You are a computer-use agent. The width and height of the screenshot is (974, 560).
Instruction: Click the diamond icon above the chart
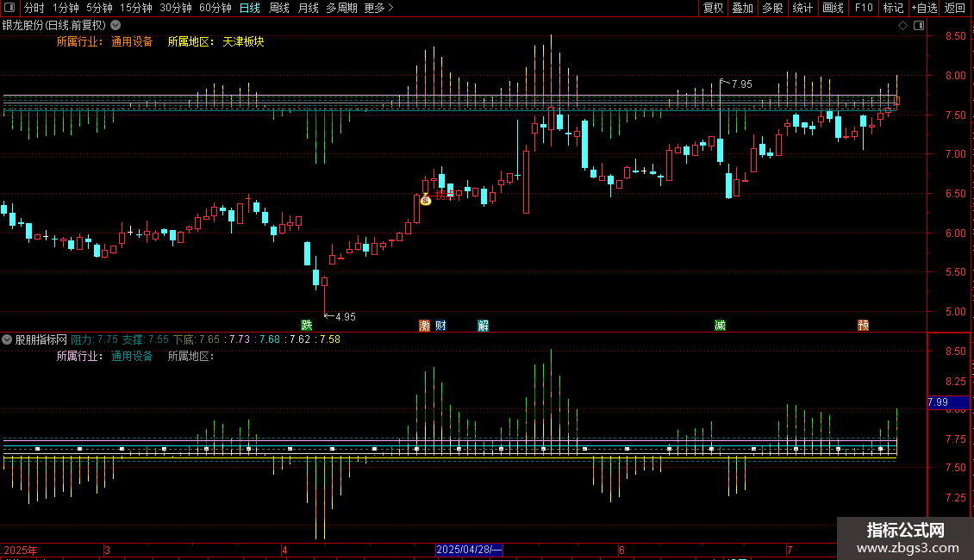[902, 26]
